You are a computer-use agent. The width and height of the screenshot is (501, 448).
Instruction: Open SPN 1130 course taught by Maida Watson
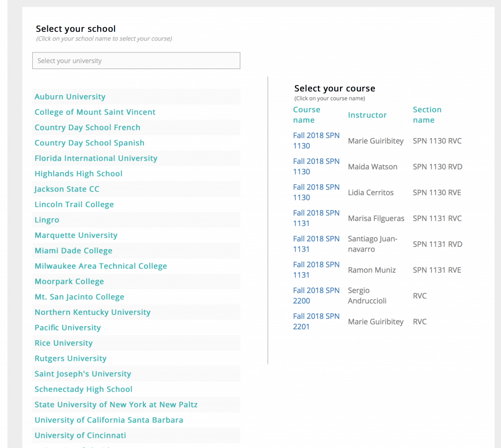[x=316, y=166]
